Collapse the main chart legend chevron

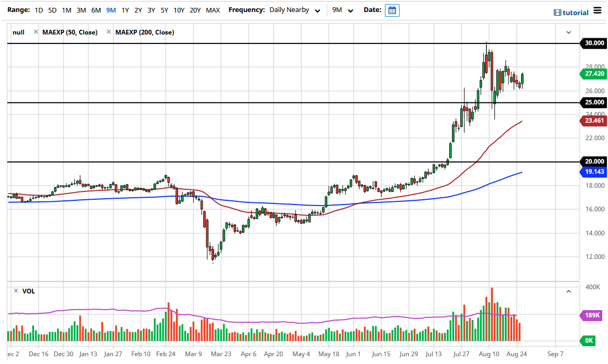point(569,32)
